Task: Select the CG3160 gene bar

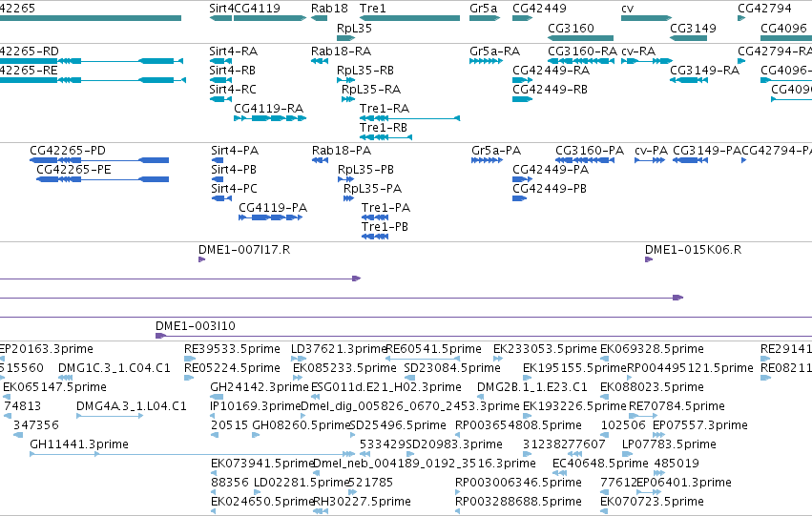Action: pyautogui.click(x=580, y=38)
